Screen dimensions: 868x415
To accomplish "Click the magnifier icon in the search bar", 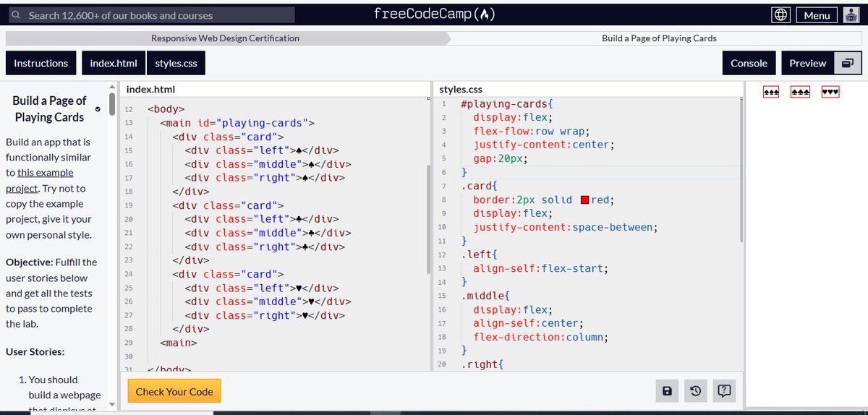I will pyautogui.click(x=16, y=15).
